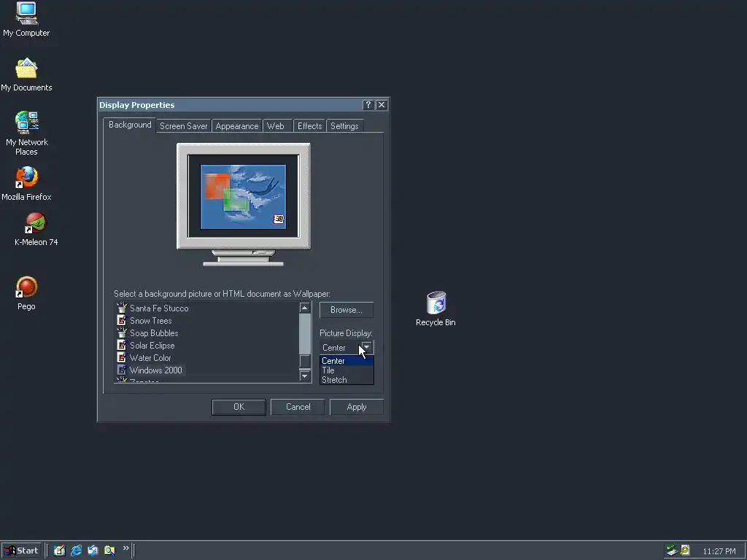The width and height of the screenshot is (747, 560).
Task: Click Cancel in Display Properties
Action: tap(298, 407)
